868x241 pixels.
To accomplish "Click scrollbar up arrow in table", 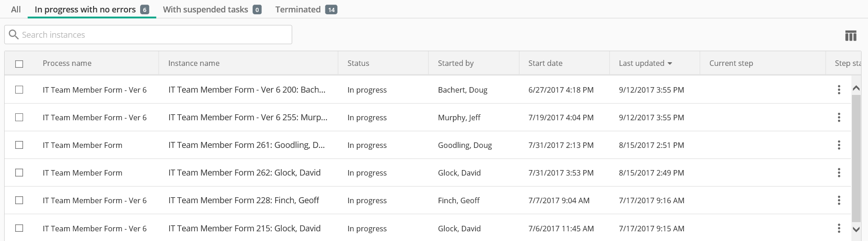I will (856, 88).
